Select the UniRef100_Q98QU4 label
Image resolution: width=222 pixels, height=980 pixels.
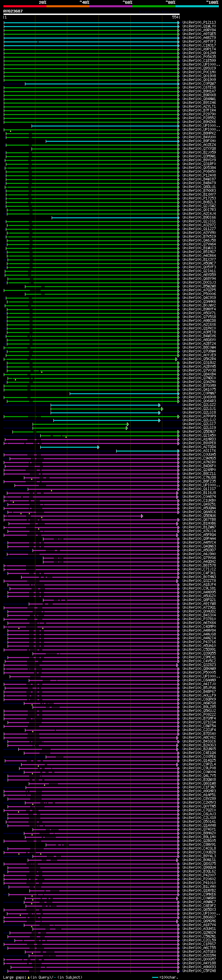click(x=199, y=867)
